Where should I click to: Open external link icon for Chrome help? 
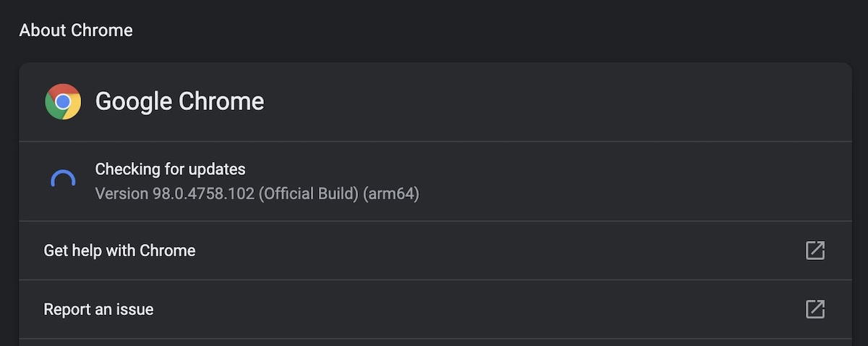(815, 250)
